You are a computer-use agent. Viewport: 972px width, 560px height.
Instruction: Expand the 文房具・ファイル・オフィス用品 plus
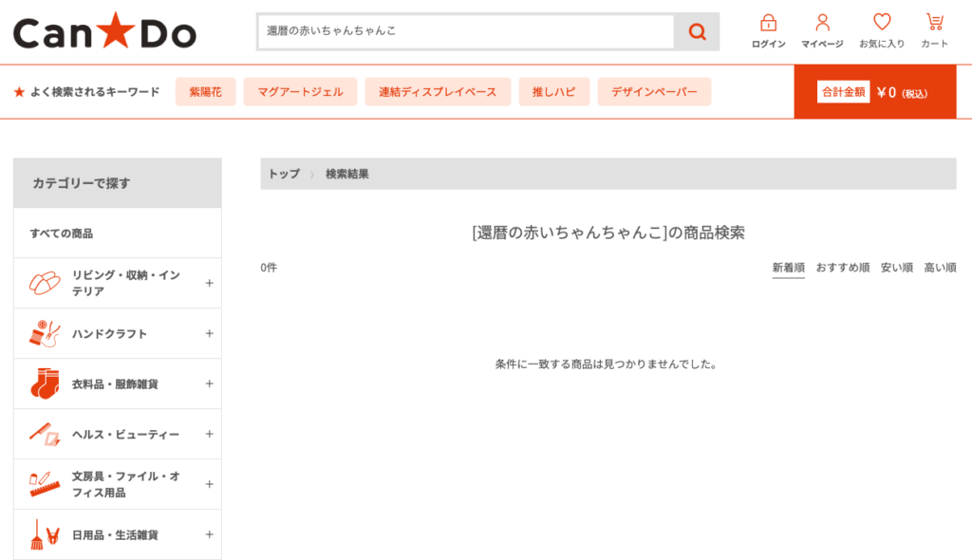(x=210, y=484)
